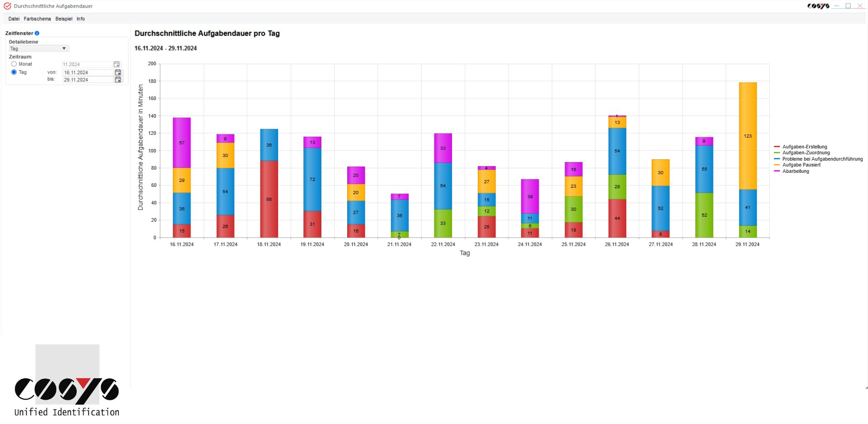868x424 pixels.
Task: Click the red Aufgaben-Erstellung legend swatch
Action: [777, 147]
